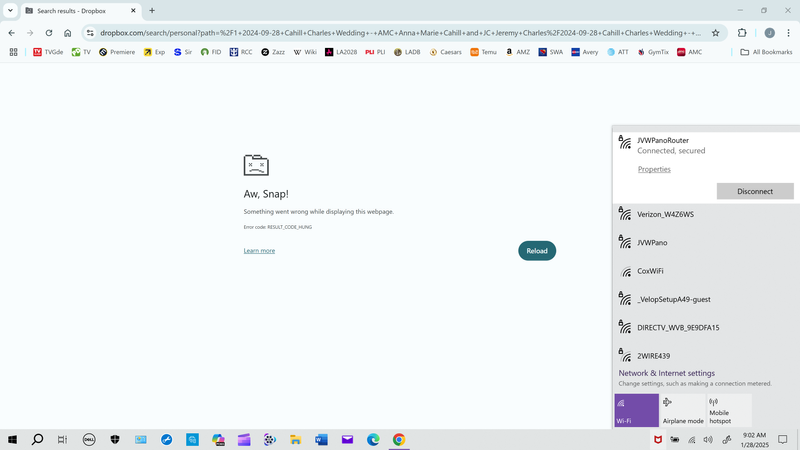This screenshot has width=800, height=450.
Task: Switch to Chrome in the taskbar
Action: 399,439
